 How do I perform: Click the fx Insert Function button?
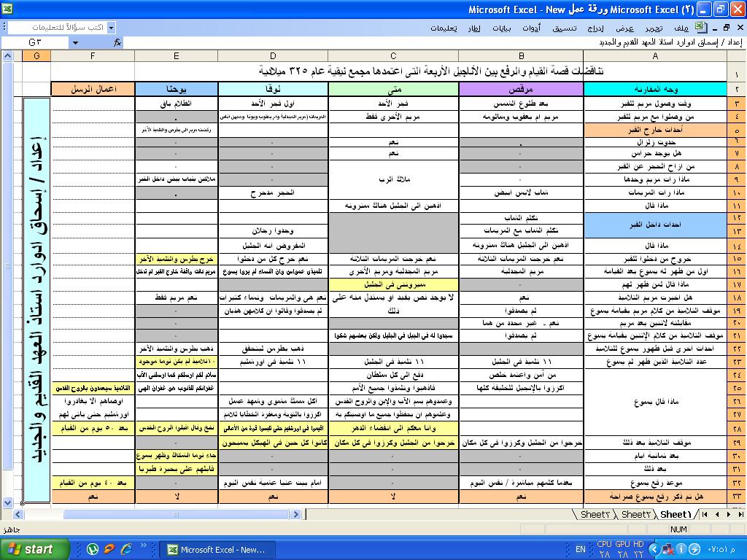pyautogui.click(x=117, y=43)
